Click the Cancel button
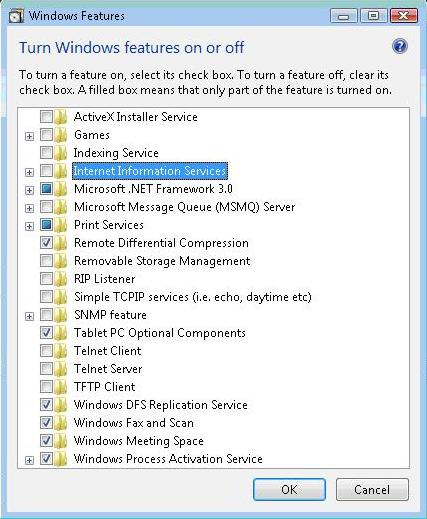This screenshot has width=427, height=519. point(372,489)
